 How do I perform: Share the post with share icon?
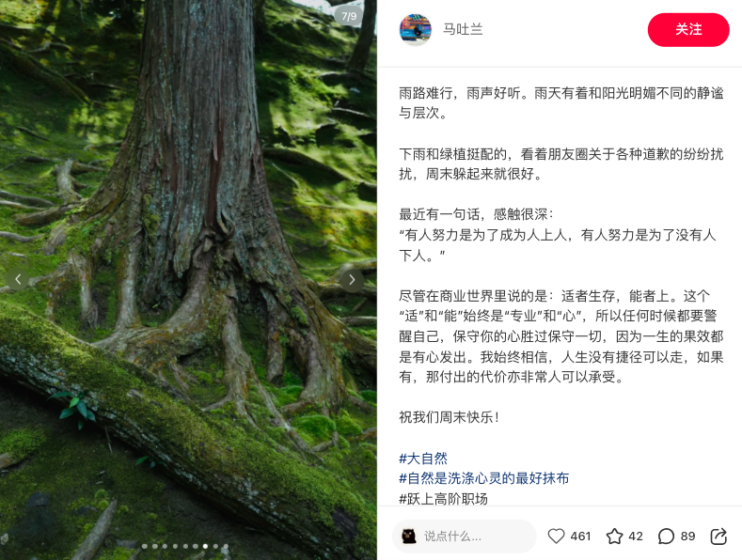click(x=718, y=536)
